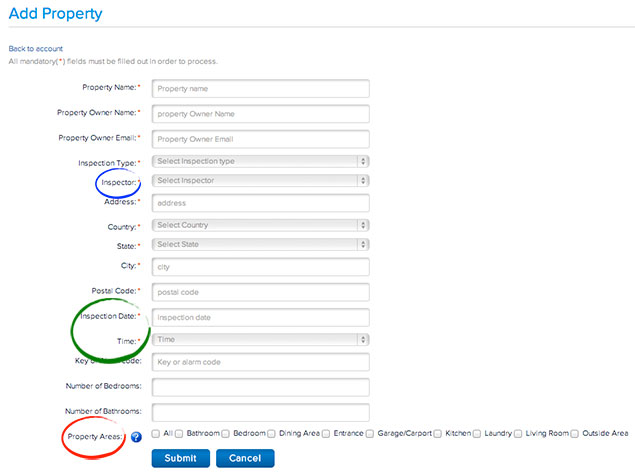Click the Key or alarm code field

tap(260, 362)
